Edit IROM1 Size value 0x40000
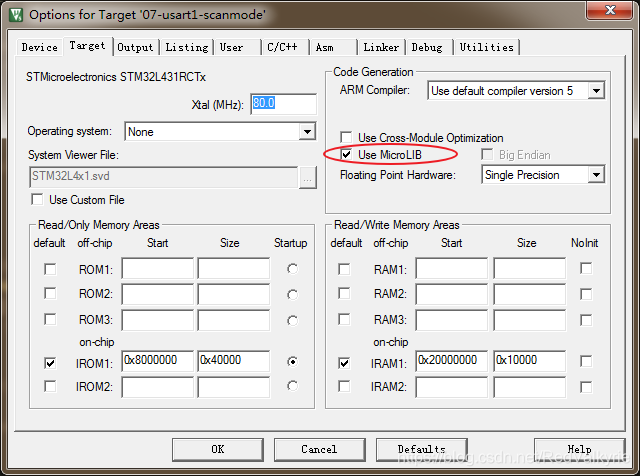 tap(233, 361)
